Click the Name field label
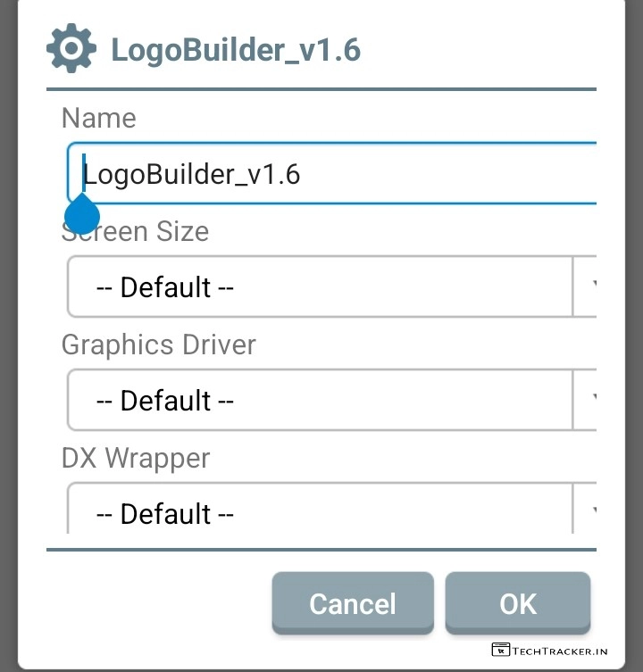The image size is (643, 672). point(99,119)
